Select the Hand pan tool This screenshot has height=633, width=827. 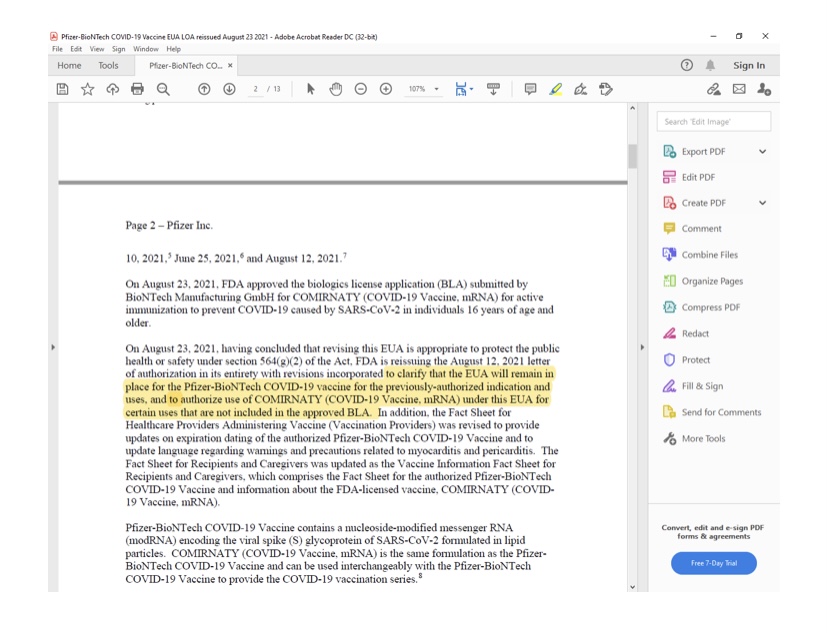pyautogui.click(x=335, y=89)
